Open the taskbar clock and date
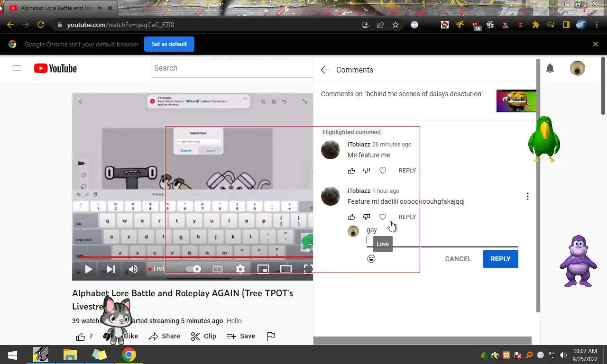The height and width of the screenshot is (364, 607). 585,355
